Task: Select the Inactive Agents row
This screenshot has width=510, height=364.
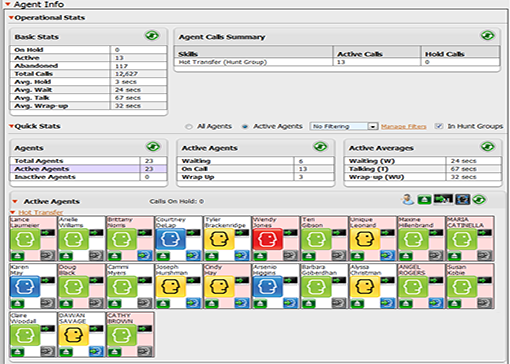Action: pos(88,177)
